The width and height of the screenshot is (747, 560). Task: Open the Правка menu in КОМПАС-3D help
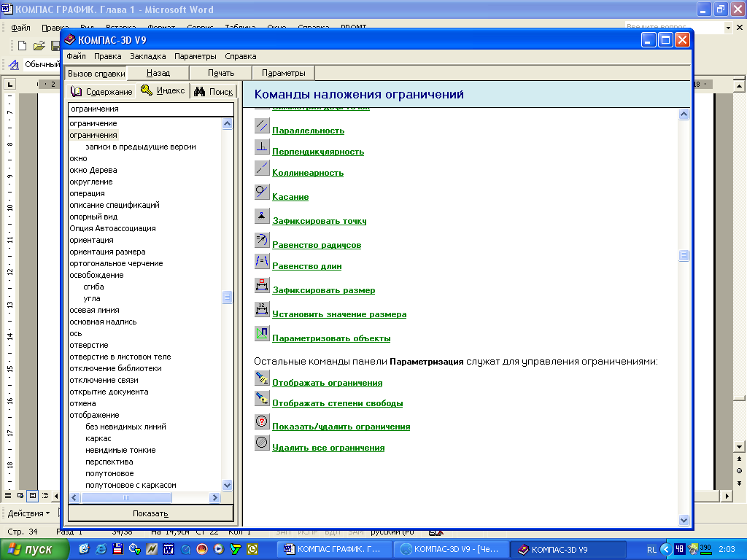click(x=108, y=56)
